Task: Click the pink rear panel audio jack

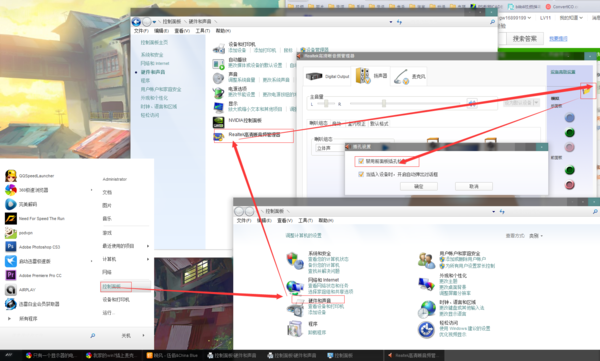Action: click(569, 147)
